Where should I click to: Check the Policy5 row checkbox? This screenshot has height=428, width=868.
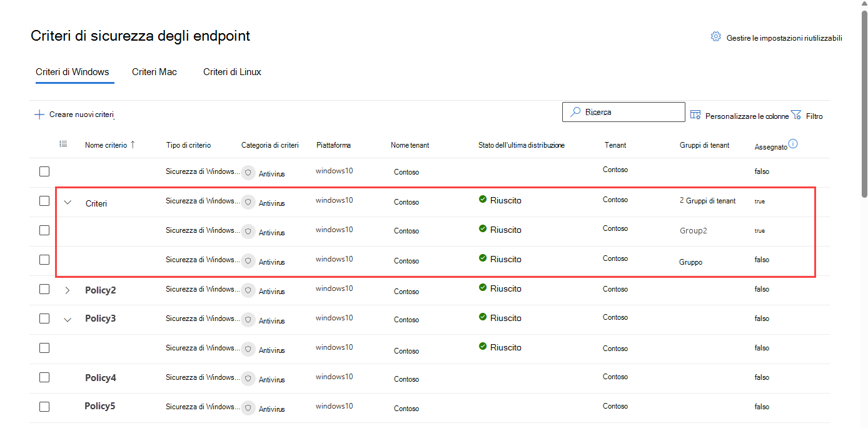tap(44, 406)
